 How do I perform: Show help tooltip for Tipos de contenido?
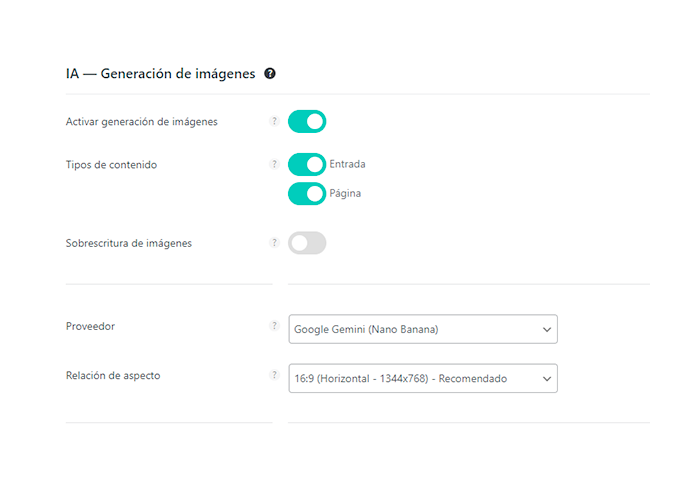[x=275, y=164]
